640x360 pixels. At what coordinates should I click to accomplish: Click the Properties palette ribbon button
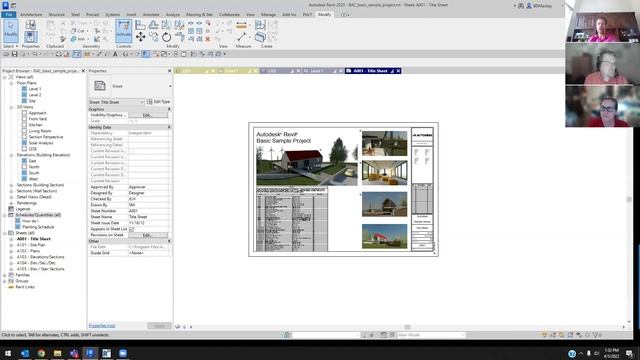click(x=30, y=37)
